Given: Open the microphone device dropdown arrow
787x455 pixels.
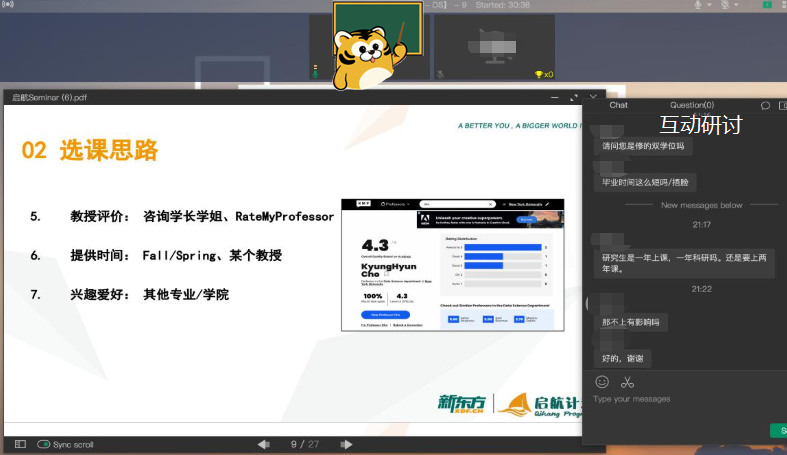Looking at the screenshot, I should click(x=709, y=5).
